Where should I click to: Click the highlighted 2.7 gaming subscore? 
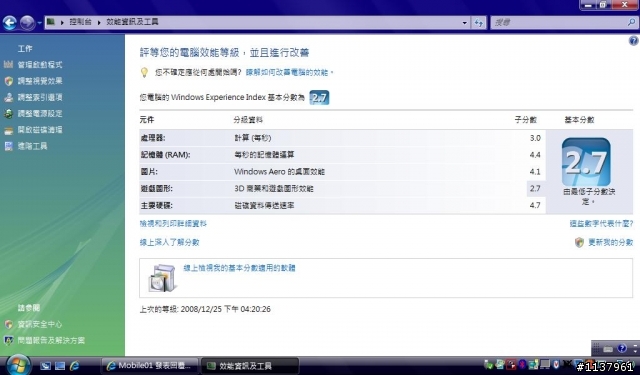click(535, 189)
